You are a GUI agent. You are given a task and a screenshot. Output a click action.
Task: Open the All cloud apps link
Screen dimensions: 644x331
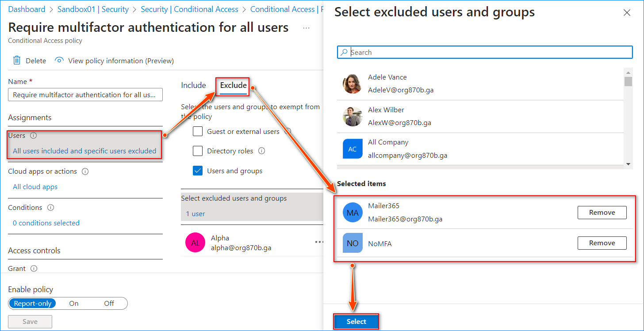(35, 187)
